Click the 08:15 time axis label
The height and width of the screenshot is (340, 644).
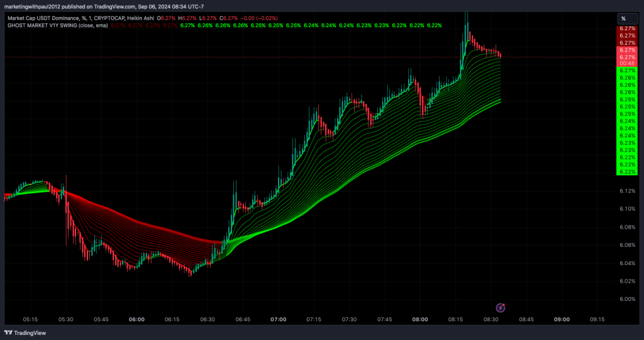coord(455,319)
